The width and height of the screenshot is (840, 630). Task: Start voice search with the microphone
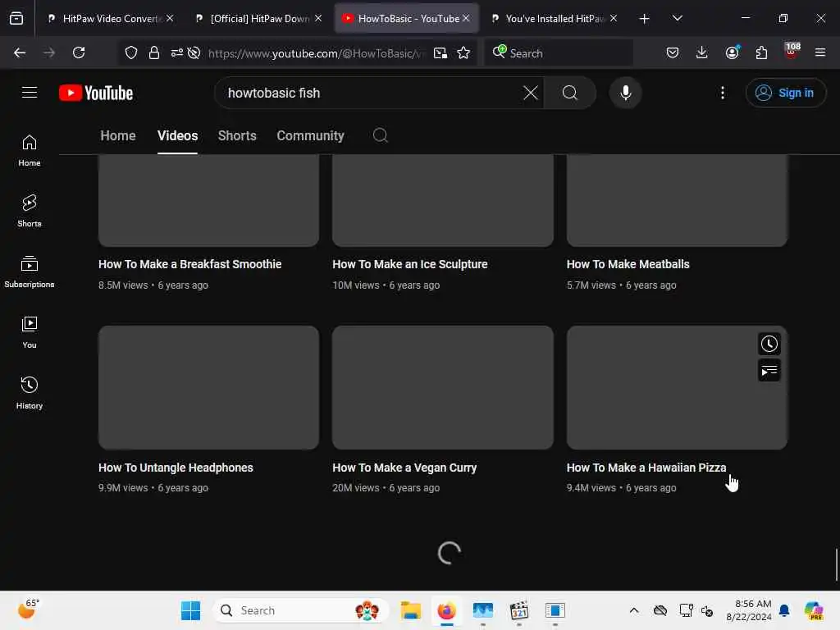coord(625,93)
